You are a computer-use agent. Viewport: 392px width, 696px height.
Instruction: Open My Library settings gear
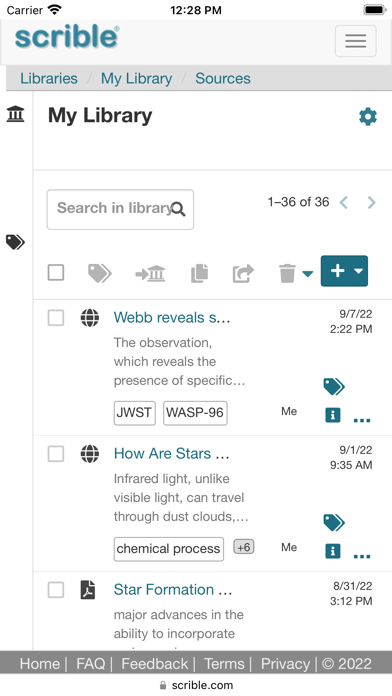[368, 117]
